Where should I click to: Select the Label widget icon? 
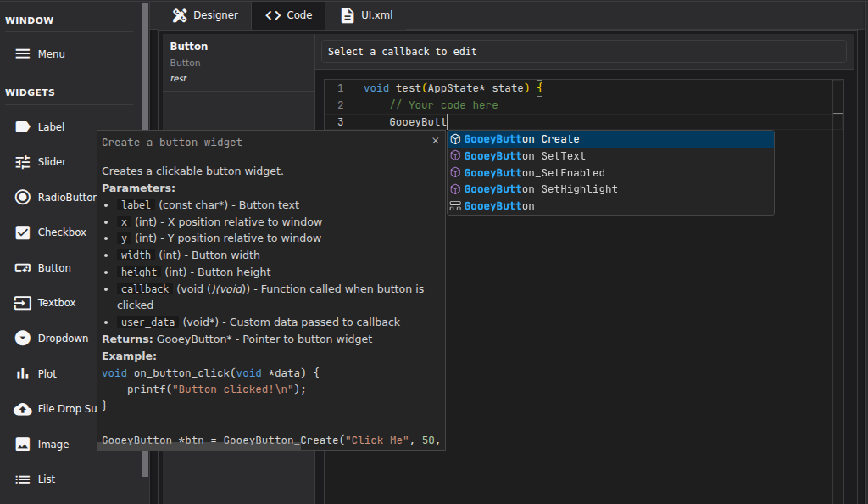point(23,126)
